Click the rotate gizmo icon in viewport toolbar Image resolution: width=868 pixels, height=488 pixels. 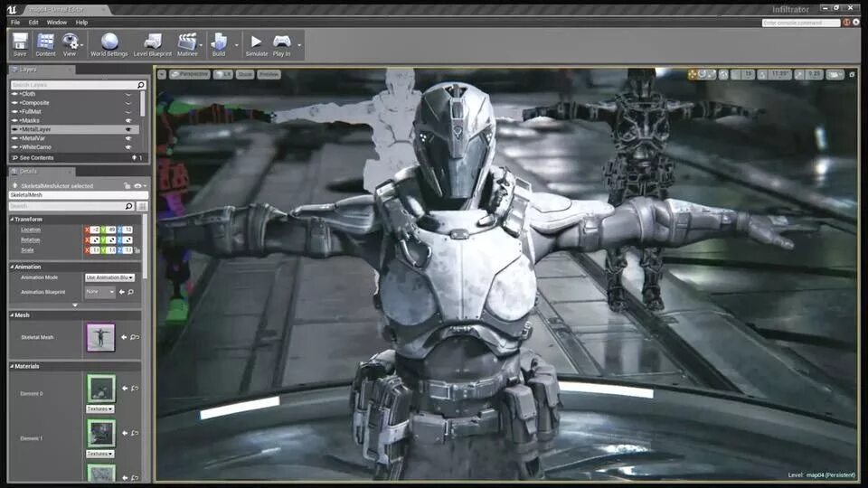tap(702, 74)
